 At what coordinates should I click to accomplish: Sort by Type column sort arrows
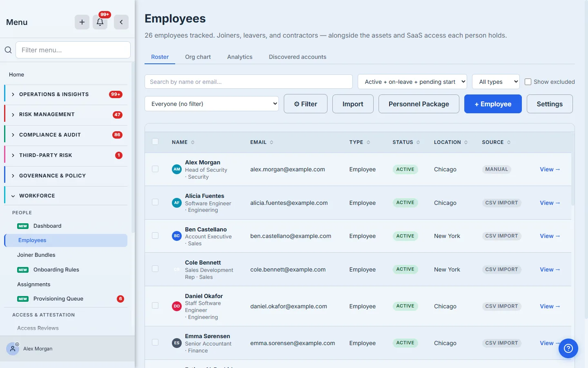tap(368, 142)
